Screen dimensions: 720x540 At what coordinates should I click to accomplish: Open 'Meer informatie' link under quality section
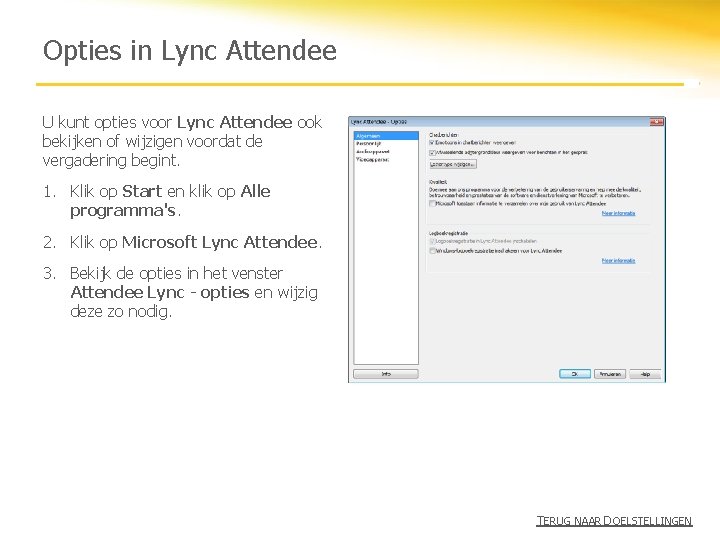click(x=618, y=213)
